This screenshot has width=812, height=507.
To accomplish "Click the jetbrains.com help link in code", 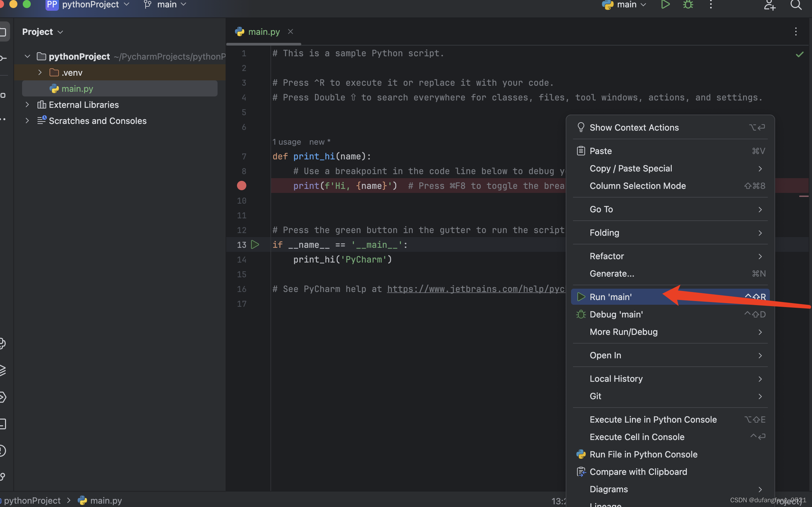I will pos(475,289).
